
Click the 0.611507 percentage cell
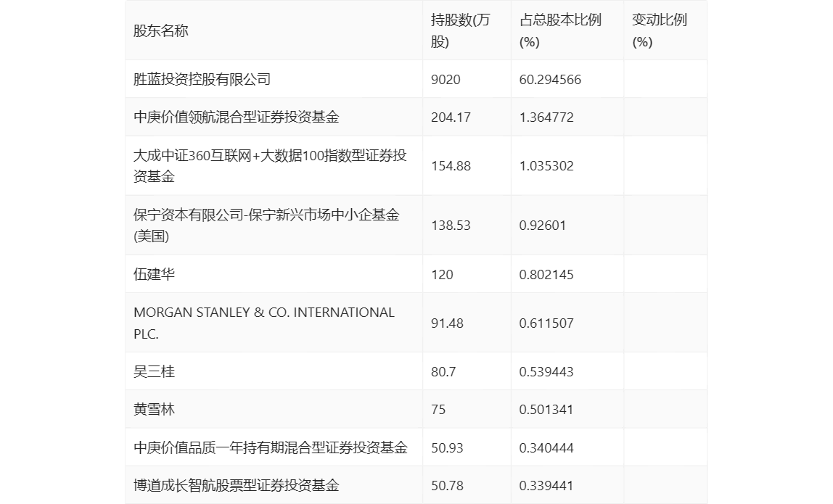(546, 323)
